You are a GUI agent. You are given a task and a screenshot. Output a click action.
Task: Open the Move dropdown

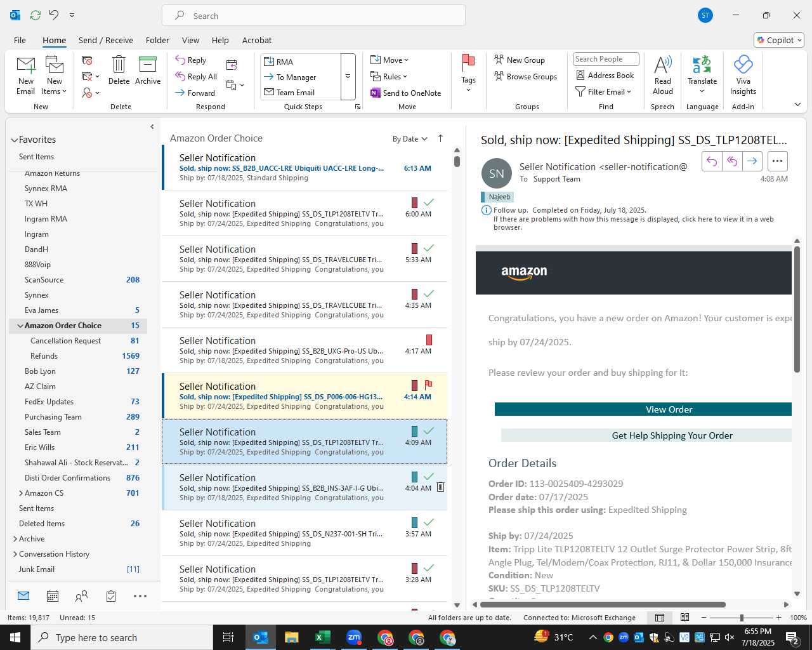pos(390,60)
